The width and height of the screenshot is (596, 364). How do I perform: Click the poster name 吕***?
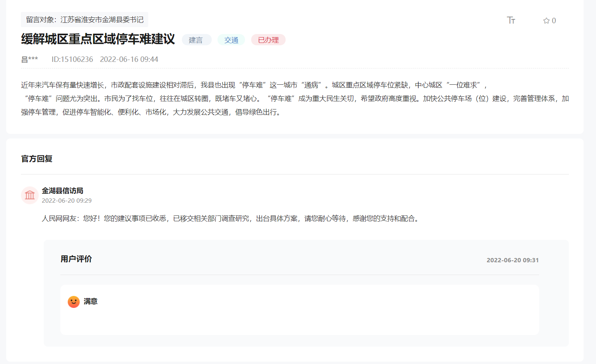29,59
